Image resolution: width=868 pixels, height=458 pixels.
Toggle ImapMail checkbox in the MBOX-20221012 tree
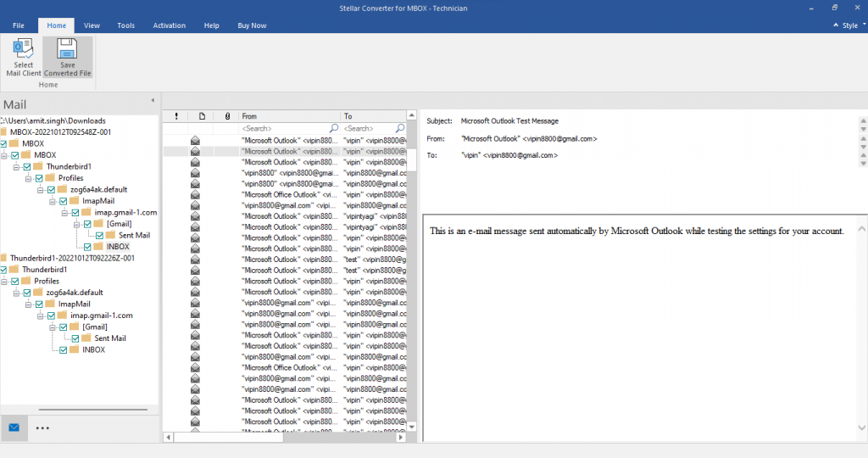point(63,201)
